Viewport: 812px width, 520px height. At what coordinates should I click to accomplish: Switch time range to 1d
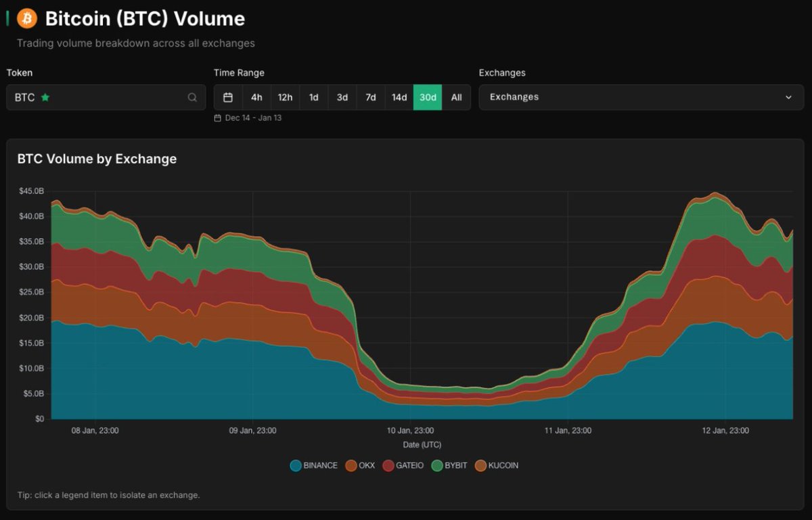pyautogui.click(x=314, y=97)
